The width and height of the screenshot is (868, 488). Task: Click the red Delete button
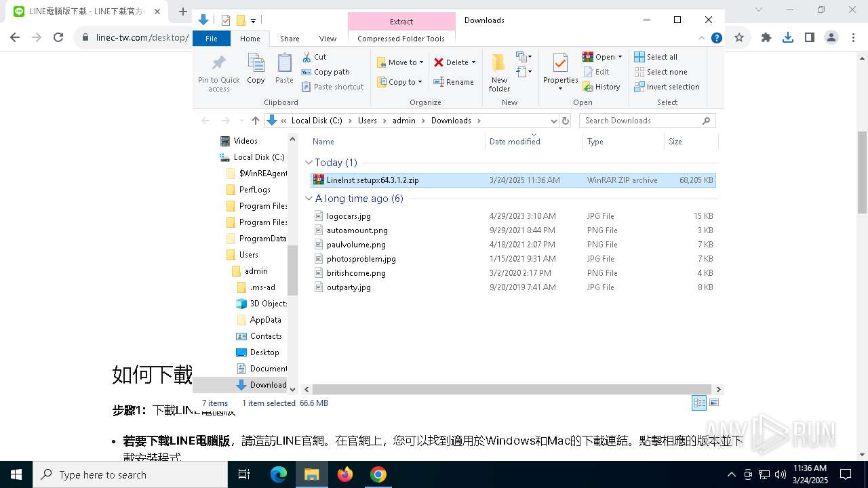(451, 62)
